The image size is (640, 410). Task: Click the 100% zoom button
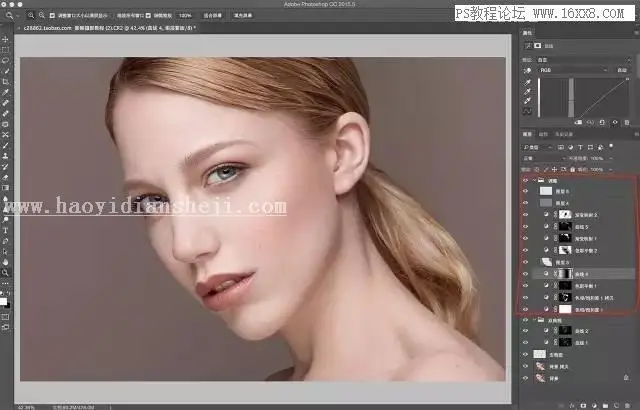185,16
